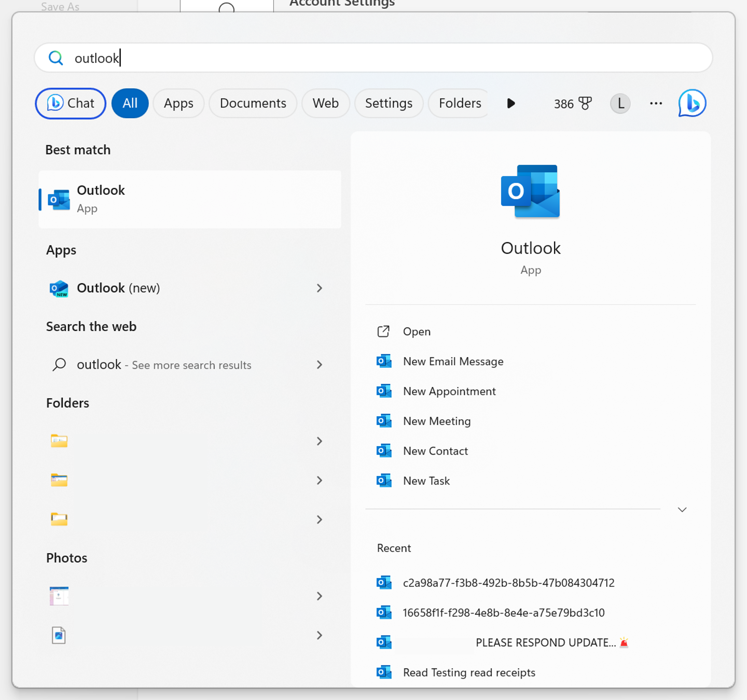Screen dimensions: 747x700
Task: Click Outlook icon beside New Meeting
Action: pos(384,421)
